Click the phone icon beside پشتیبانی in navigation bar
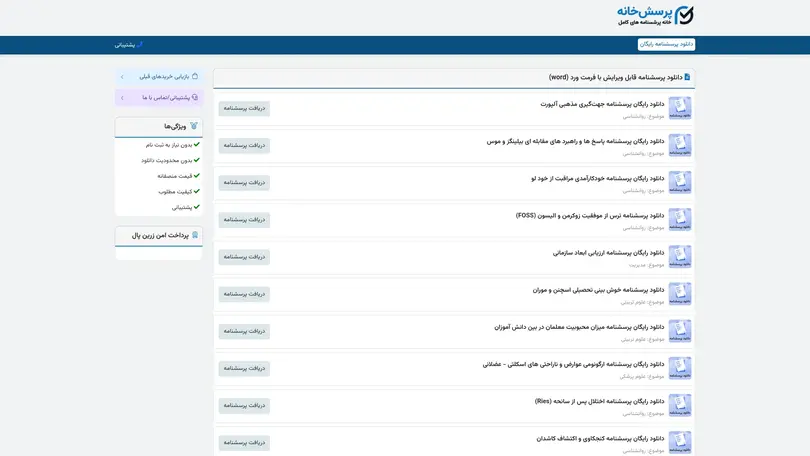The height and width of the screenshot is (456, 810). [x=139, y=44]
